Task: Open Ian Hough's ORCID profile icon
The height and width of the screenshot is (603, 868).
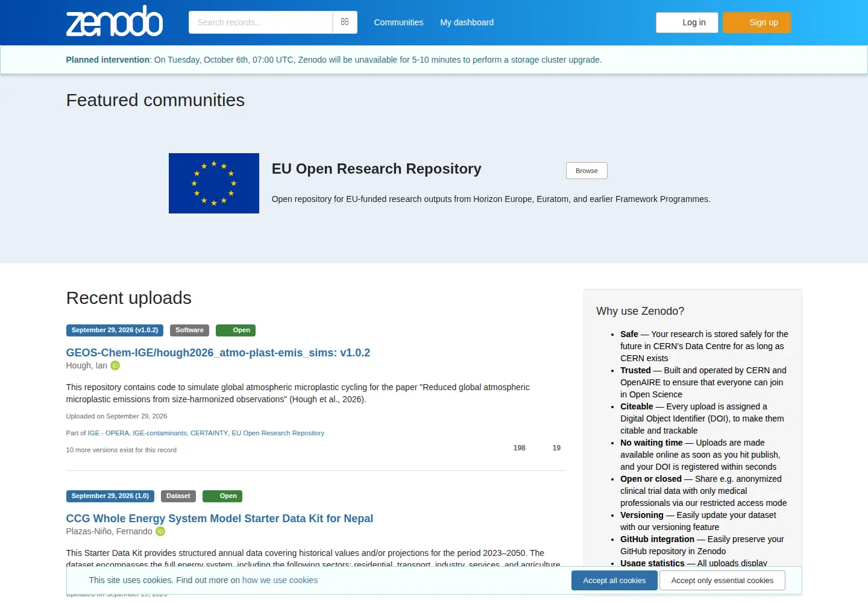Action: tap(115, 365)
